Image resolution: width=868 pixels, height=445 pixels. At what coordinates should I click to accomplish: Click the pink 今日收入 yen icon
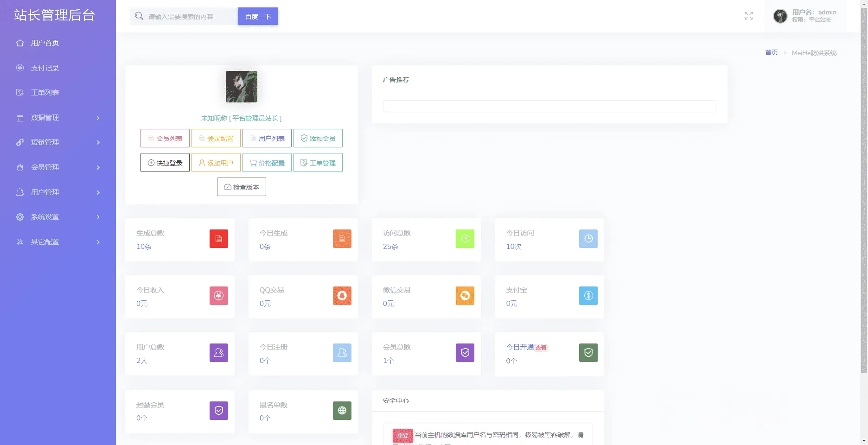click(219, 296)
